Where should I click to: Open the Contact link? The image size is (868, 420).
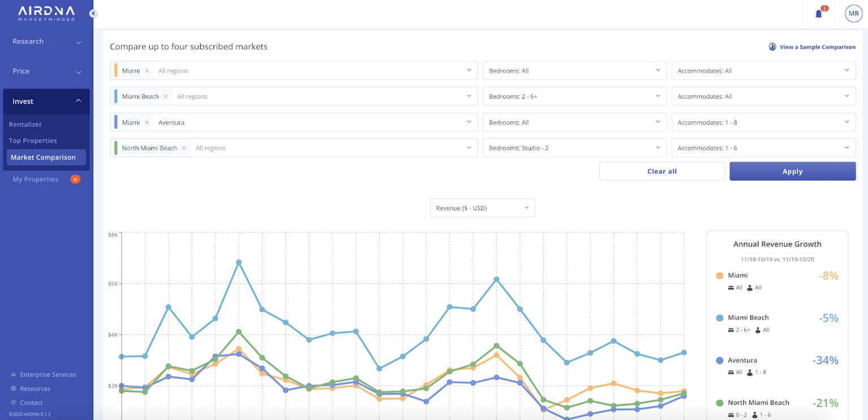tap(31, 403)
